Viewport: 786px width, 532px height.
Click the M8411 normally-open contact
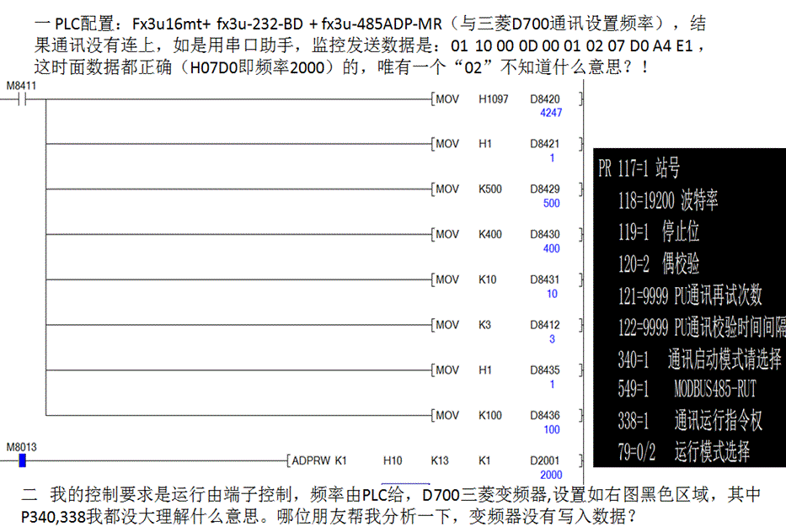pyautogui.click(x=23, y=99)
